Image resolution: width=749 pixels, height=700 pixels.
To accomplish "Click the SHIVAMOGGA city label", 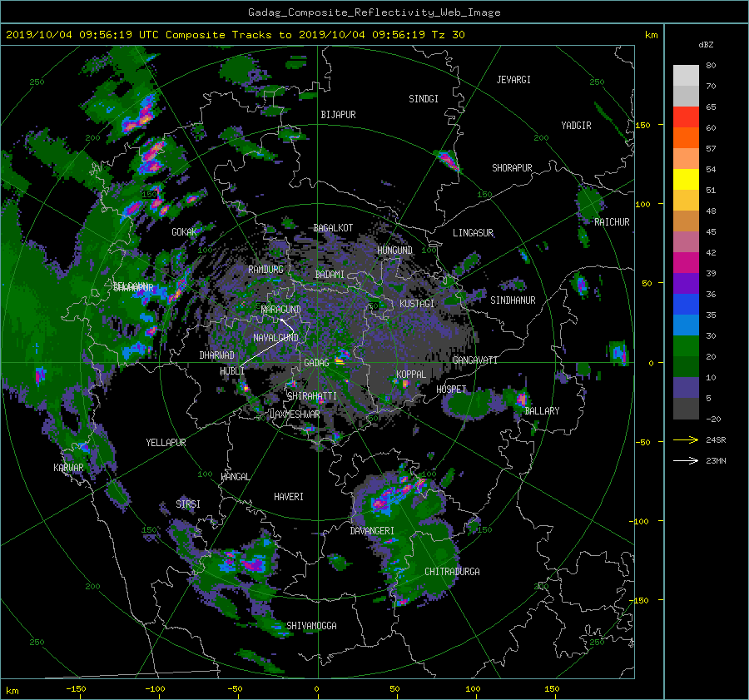I will click(311, 625).
